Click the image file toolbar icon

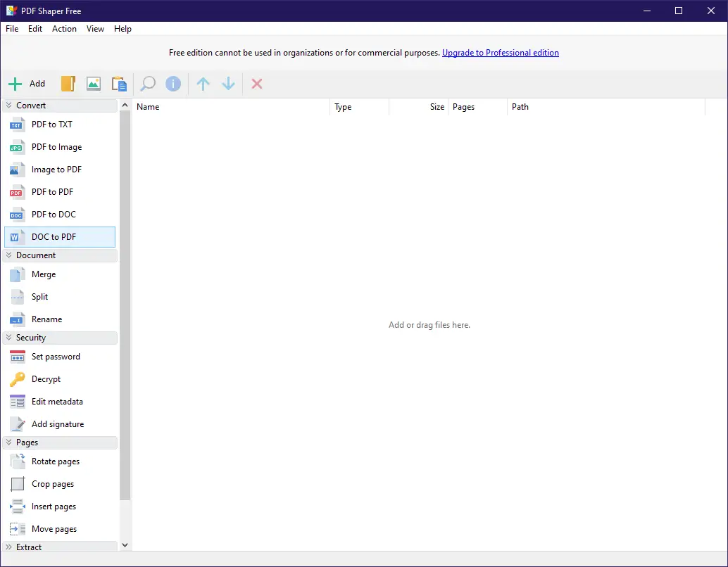coord(94,84)
